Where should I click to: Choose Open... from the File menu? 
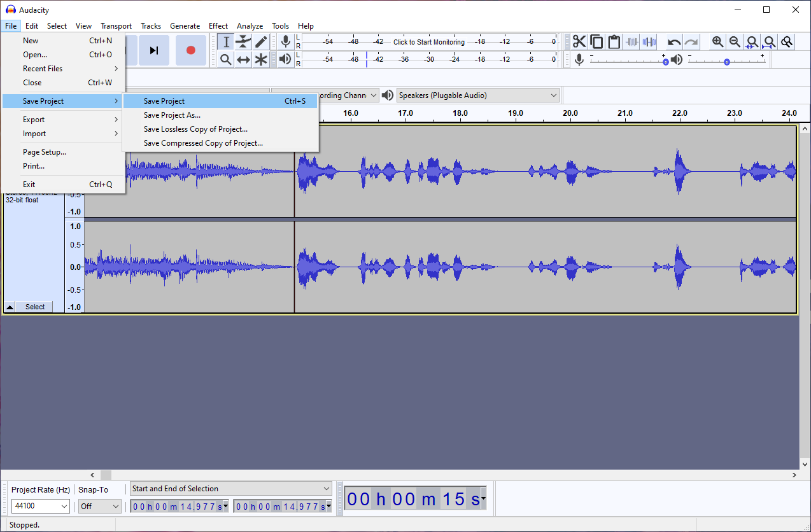pos(64,55)
